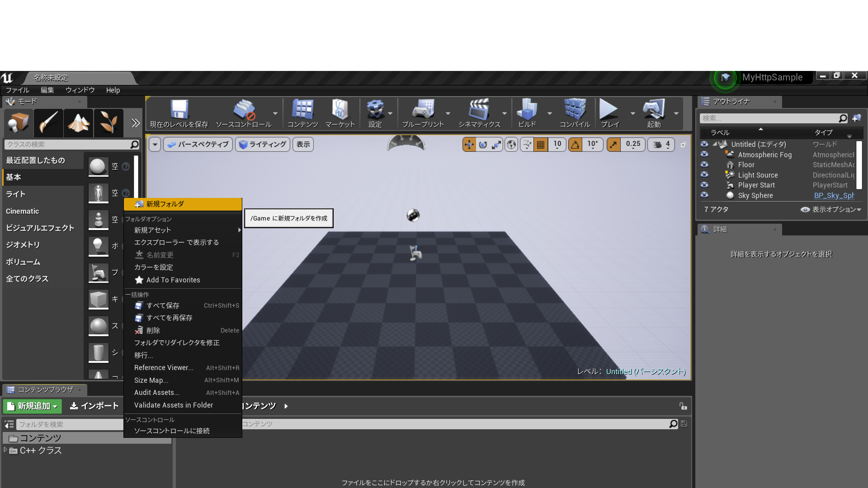The width and height of the screenshot is (868, 488).
Task: Select Add To Favorites menu entry
Action: 173,280
